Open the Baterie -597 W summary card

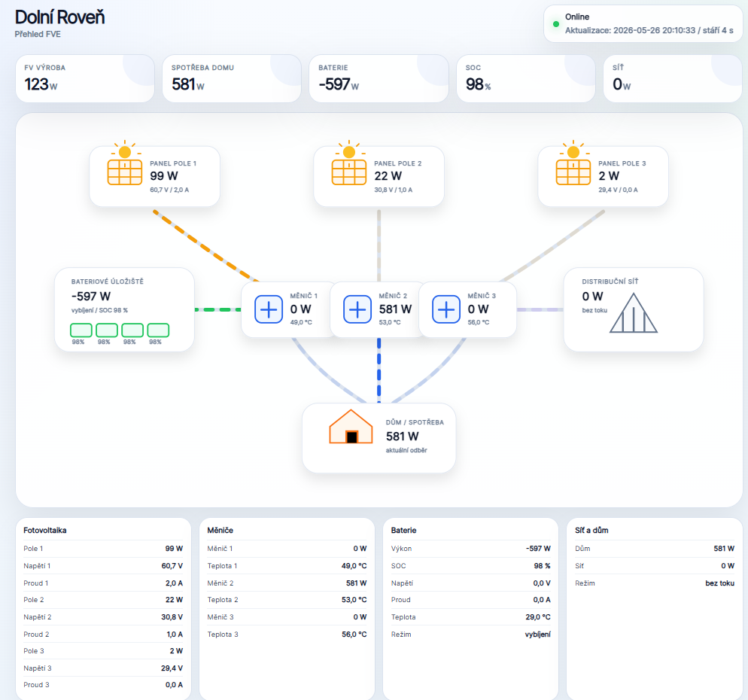(379, 78)
